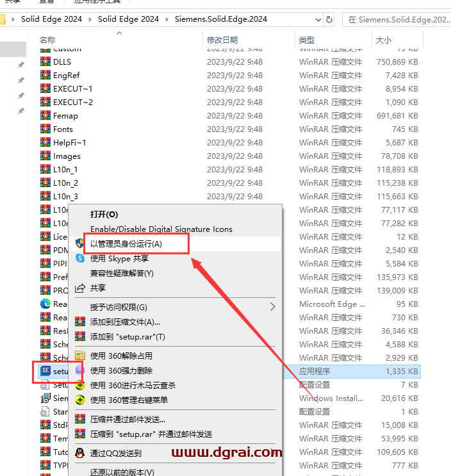Choose 添加到压缩文件(A)... menu entry
The width and height of the screenshot is (451, 476).
125,322
